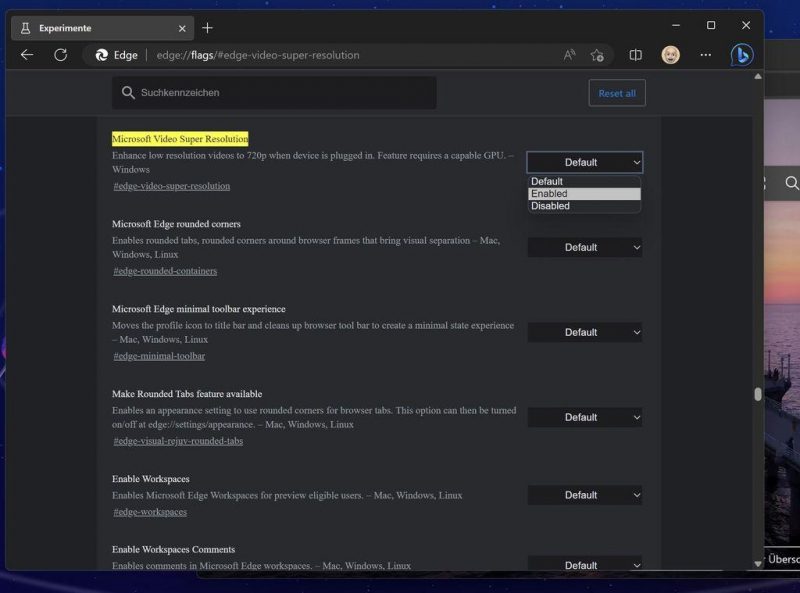Open the #edge-visual-rejuv-rounded-tabs link
This screenshot has height=593, width=800.
(178, 441)
